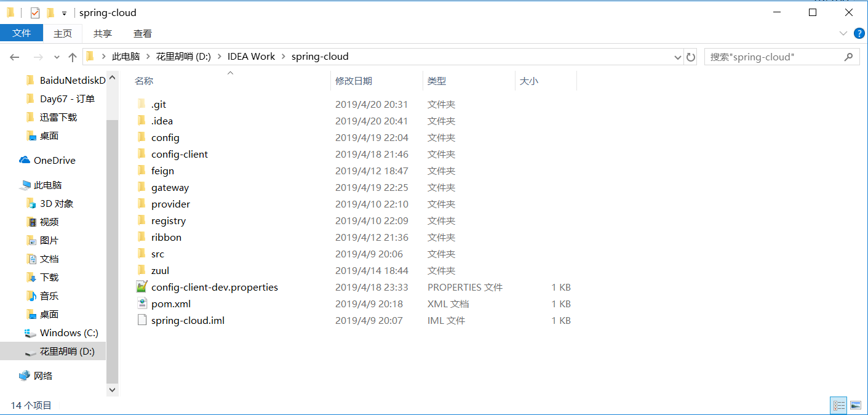Screen dimensions: 868x415
Task: Click the gateway folder icon
Action: click(141, 188)
